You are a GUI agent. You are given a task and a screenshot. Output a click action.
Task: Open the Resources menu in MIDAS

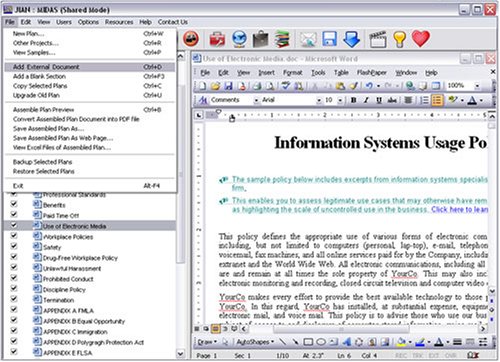[x=119, y=22]
